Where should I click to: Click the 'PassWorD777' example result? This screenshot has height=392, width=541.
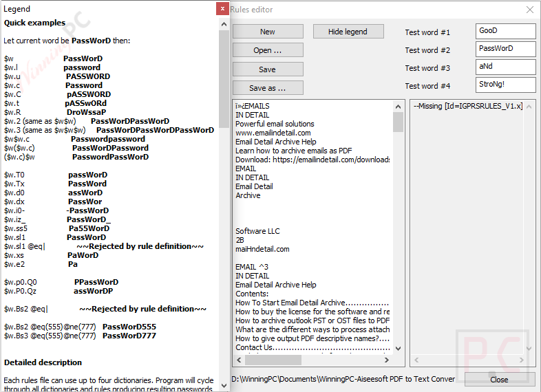(x=129, y=336)
